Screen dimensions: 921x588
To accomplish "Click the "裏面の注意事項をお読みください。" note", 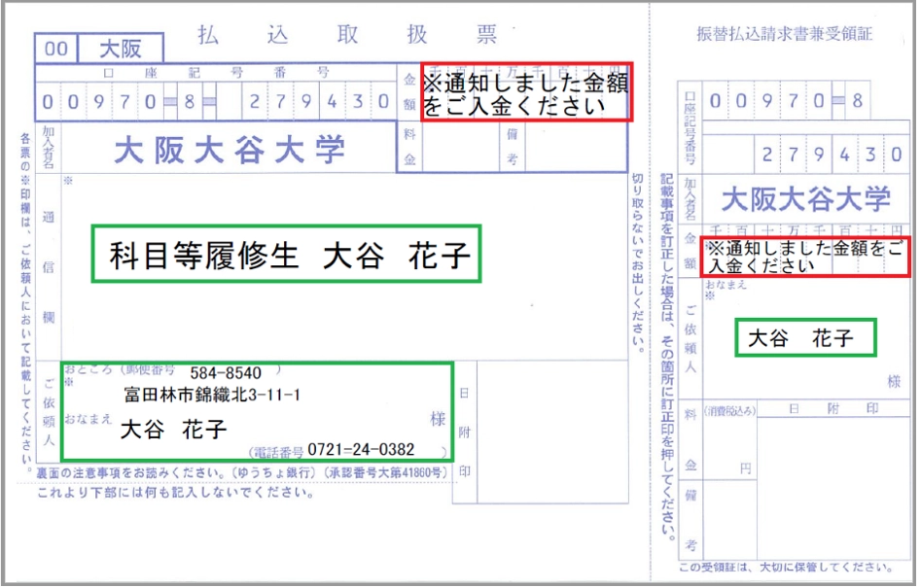I will (132, 472).
